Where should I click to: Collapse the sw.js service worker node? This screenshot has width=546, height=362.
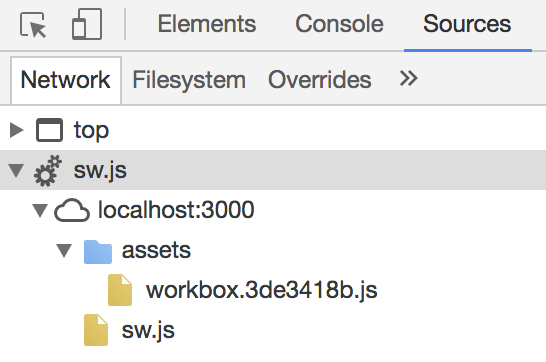(x=16, y=171)
